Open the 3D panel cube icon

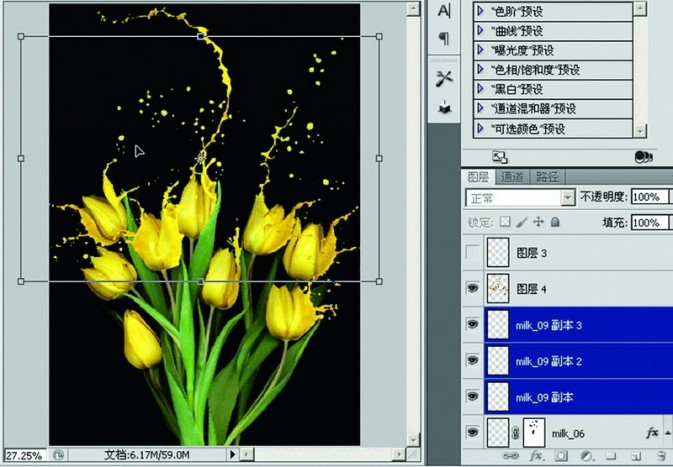click(x=445, y=107)
